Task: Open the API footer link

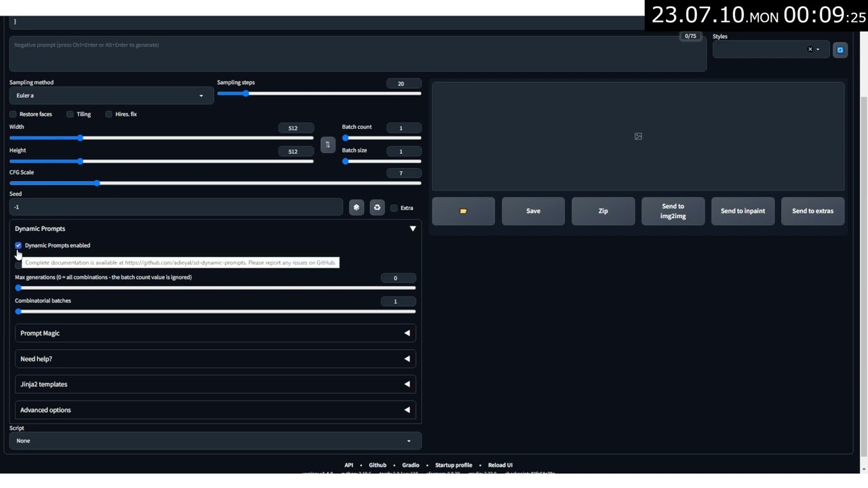Action: coord(349,465)
